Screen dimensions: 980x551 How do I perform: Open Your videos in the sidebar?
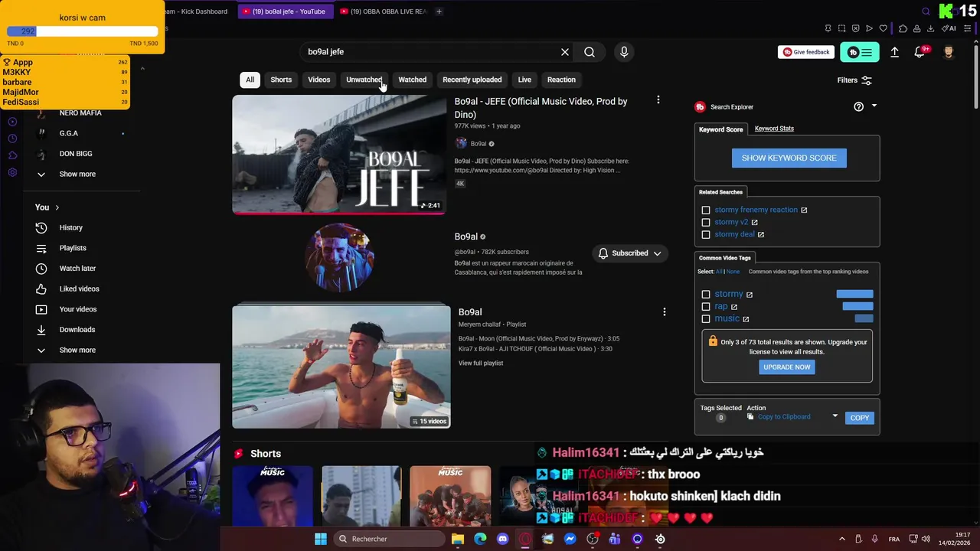[77, 309]
